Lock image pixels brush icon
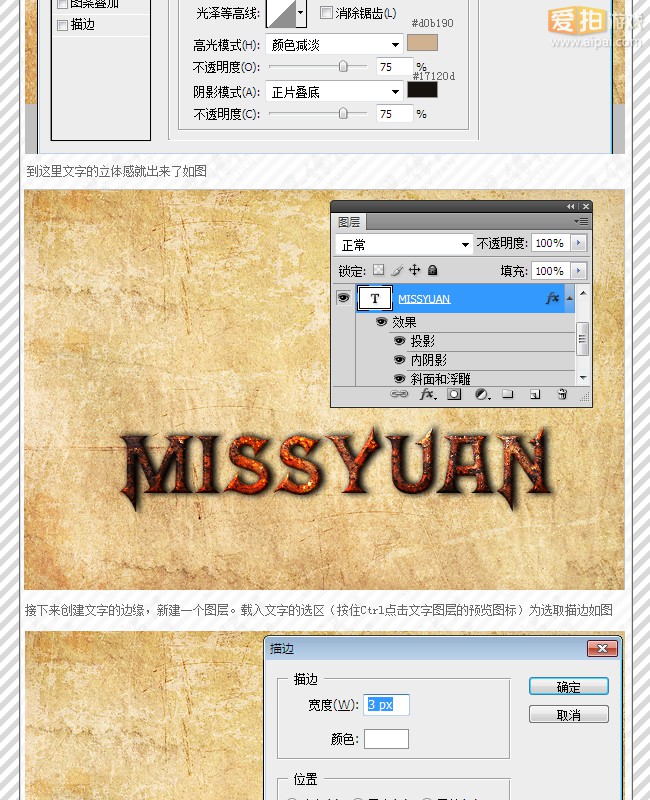 [x=397, y=270]
